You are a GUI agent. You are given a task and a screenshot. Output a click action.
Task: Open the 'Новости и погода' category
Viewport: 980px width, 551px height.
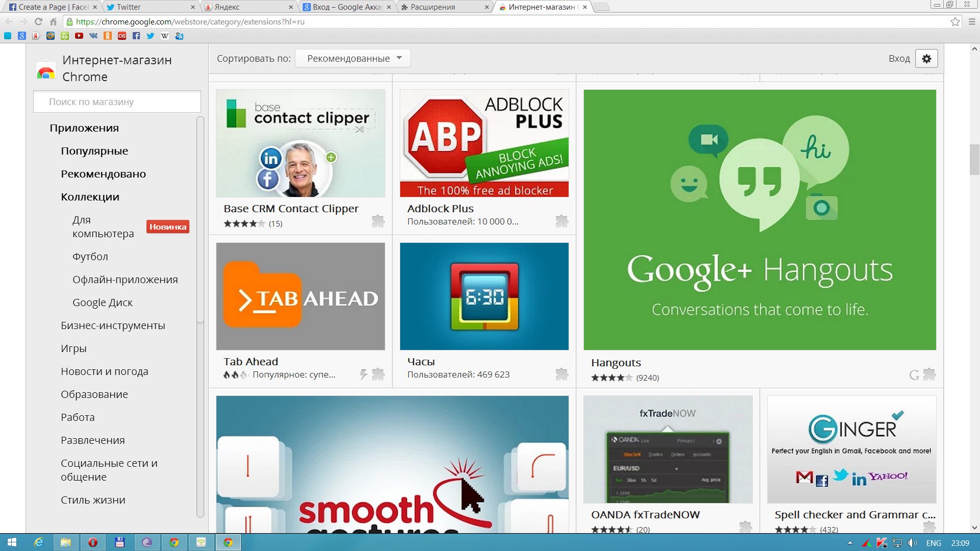pyautogui.click(x=104, y=371)
